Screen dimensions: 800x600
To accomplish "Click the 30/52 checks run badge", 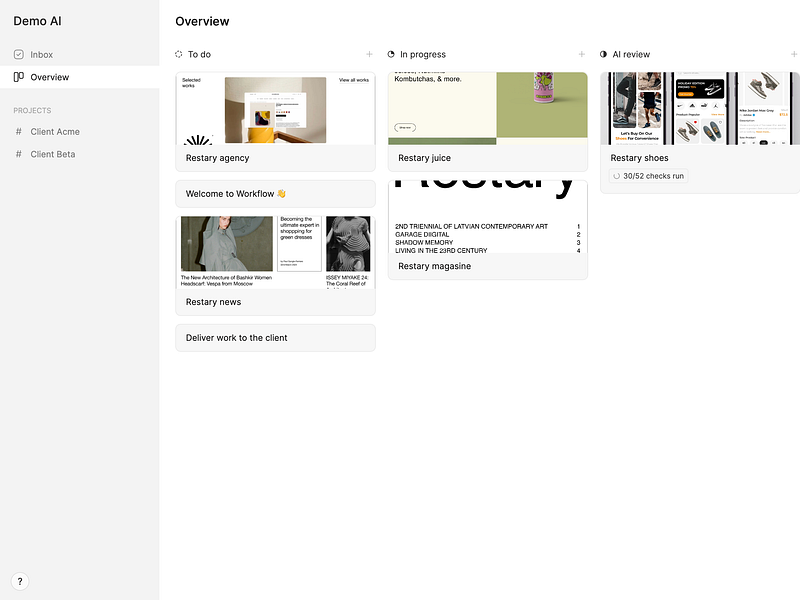I will click(648, 176).
